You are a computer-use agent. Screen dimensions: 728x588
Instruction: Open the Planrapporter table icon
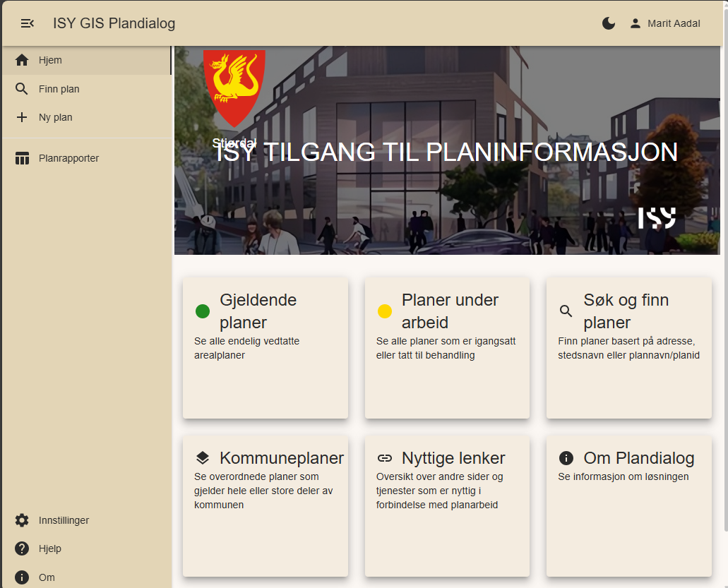[x=22, y=158]
